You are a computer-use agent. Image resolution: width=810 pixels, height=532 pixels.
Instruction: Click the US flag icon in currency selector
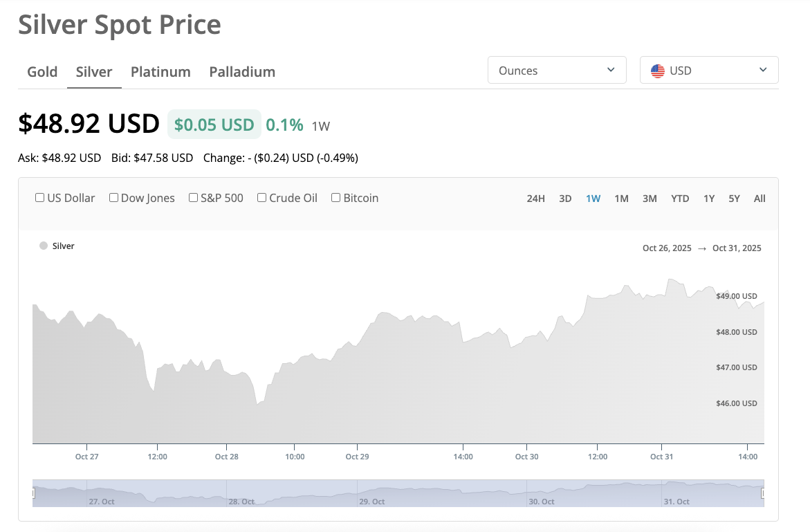coord(658,71)
